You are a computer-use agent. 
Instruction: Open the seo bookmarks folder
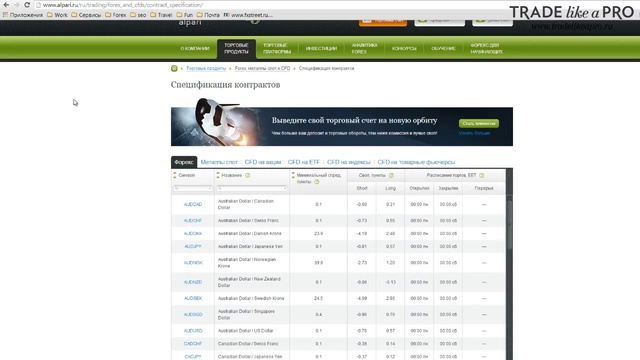click(138, 15)
